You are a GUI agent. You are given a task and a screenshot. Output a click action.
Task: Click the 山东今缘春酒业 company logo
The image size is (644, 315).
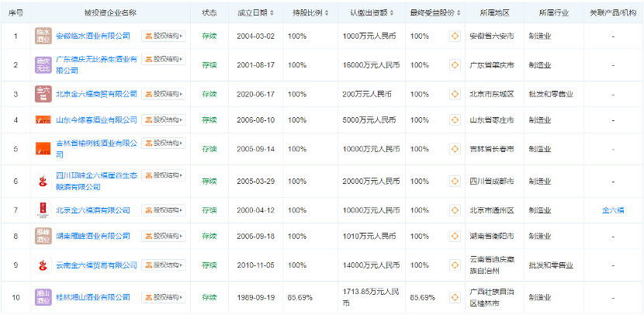[43, 119]
